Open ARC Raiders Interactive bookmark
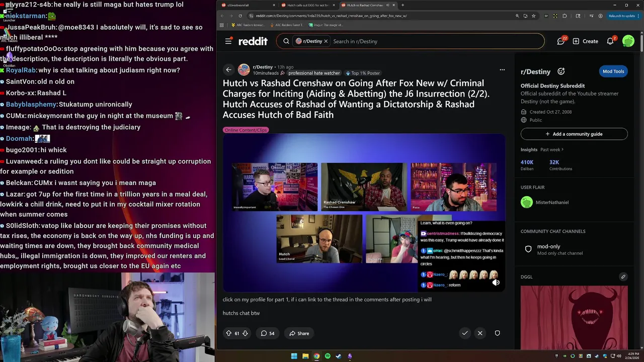 [x=248, y=25]
